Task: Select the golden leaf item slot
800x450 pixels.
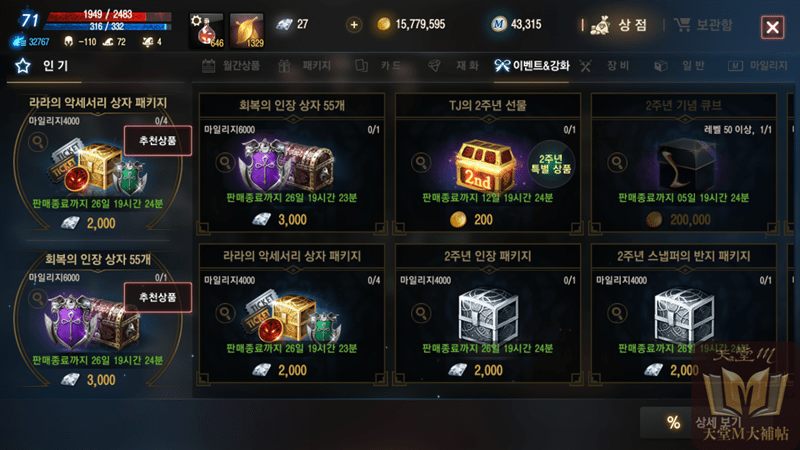Action: pyautogui.click(x=247, y=31)
